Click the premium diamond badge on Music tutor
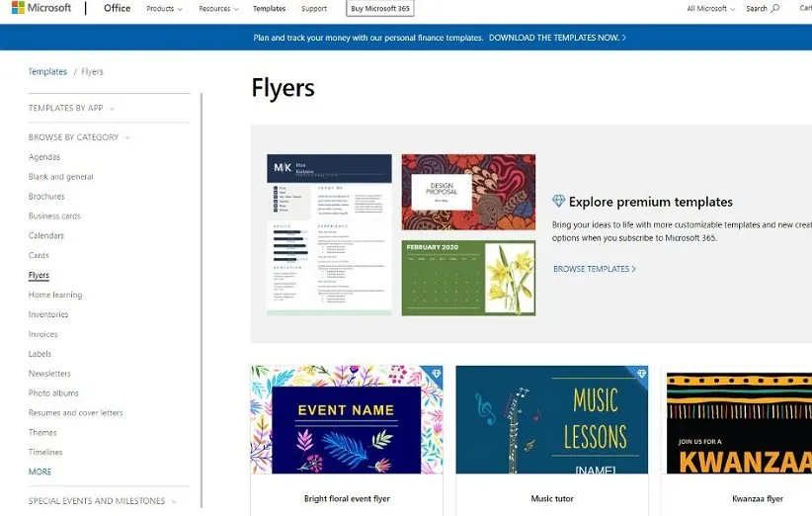Viewport: 812px width, 516px height. (x=641, y=374)
